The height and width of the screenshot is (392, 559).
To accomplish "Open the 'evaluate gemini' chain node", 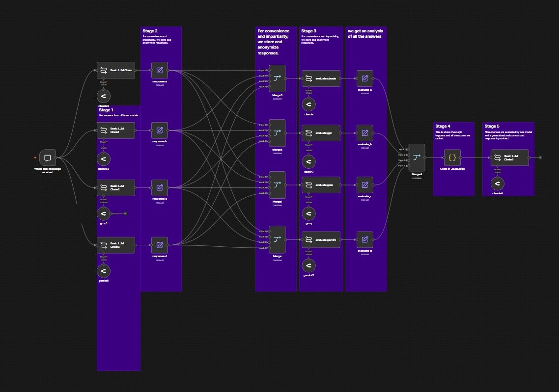I will (x=321, y=239).
